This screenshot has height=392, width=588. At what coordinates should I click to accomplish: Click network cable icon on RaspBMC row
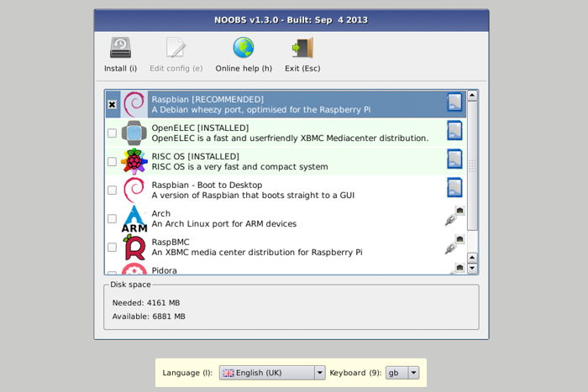coord(455,244)
